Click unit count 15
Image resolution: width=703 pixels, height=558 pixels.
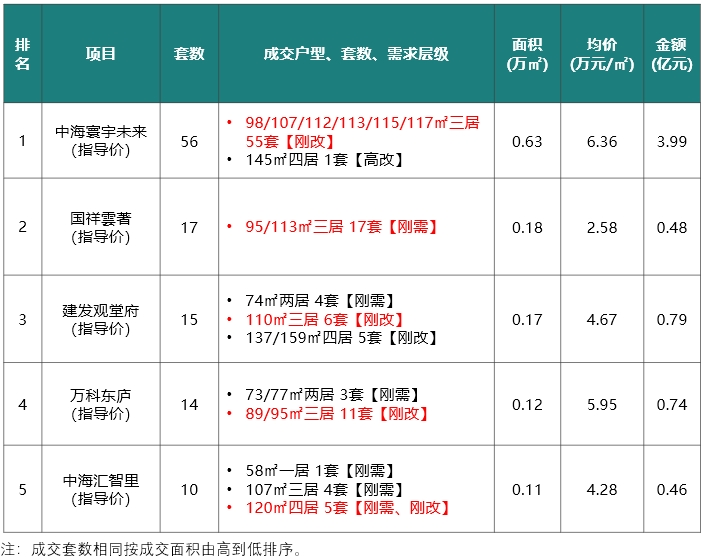pyautogui.click(x=189, y=320)
